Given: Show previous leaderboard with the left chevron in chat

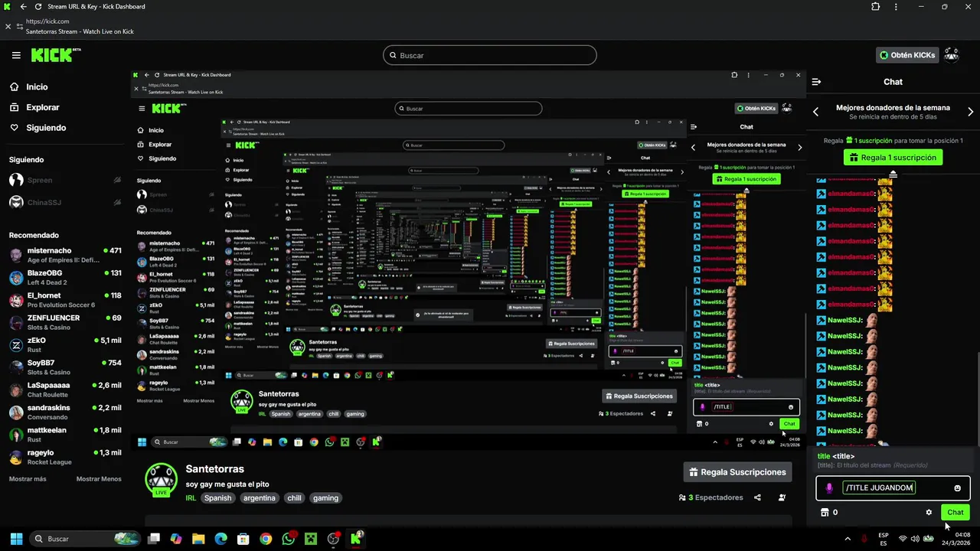Looking at the screenshot, I should tap(815, 112).
